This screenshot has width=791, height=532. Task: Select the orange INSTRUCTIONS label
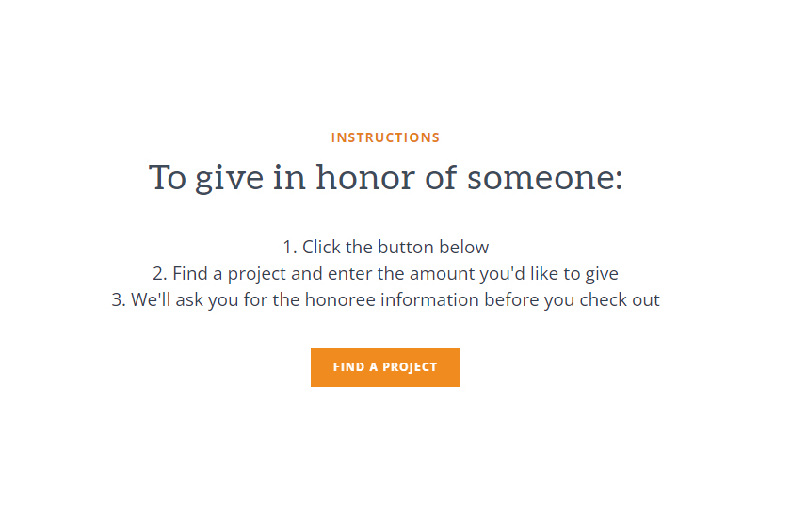pyautogui.click(x=385, y=137)
